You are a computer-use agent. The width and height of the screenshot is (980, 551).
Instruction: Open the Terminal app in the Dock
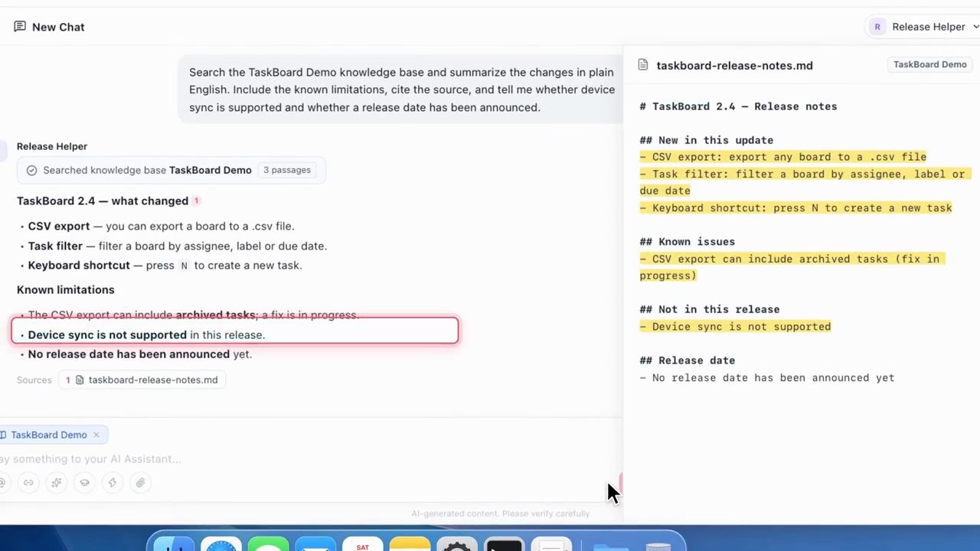(x=504, y=545)
